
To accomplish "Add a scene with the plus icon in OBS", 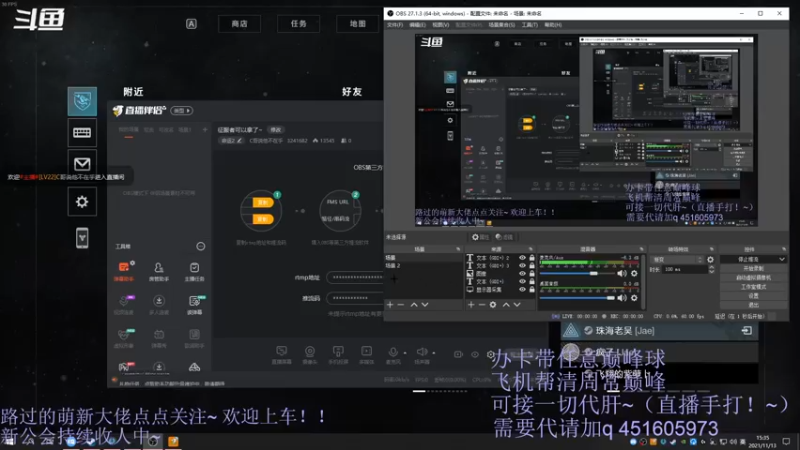I will pyautogui.click(x=390, y=305).
